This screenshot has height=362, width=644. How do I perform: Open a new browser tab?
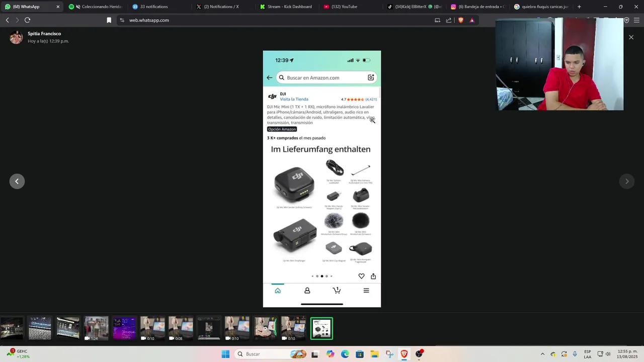[579, 7]
